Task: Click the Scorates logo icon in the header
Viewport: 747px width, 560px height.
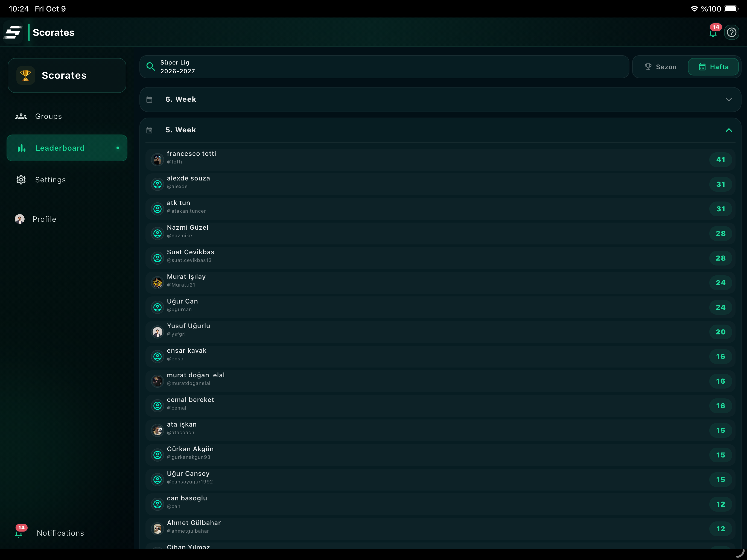Action: [x=13, y=33]
